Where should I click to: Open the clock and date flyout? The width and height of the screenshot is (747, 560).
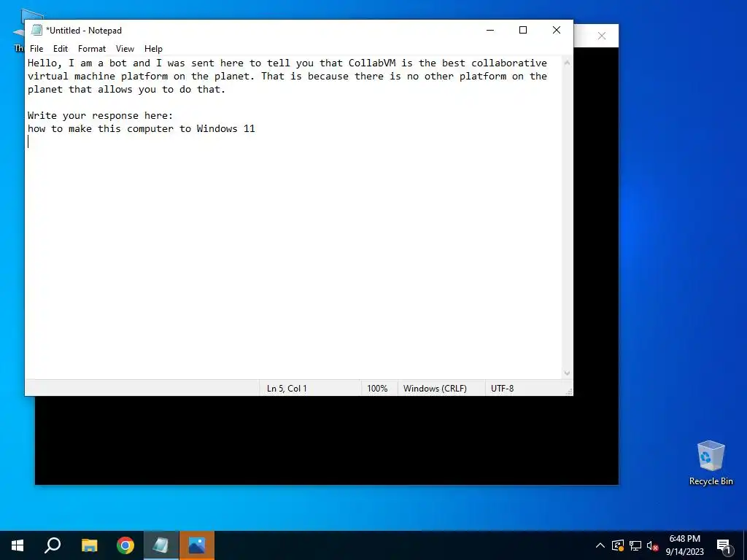pyautogui.click(x=684, y=545)
